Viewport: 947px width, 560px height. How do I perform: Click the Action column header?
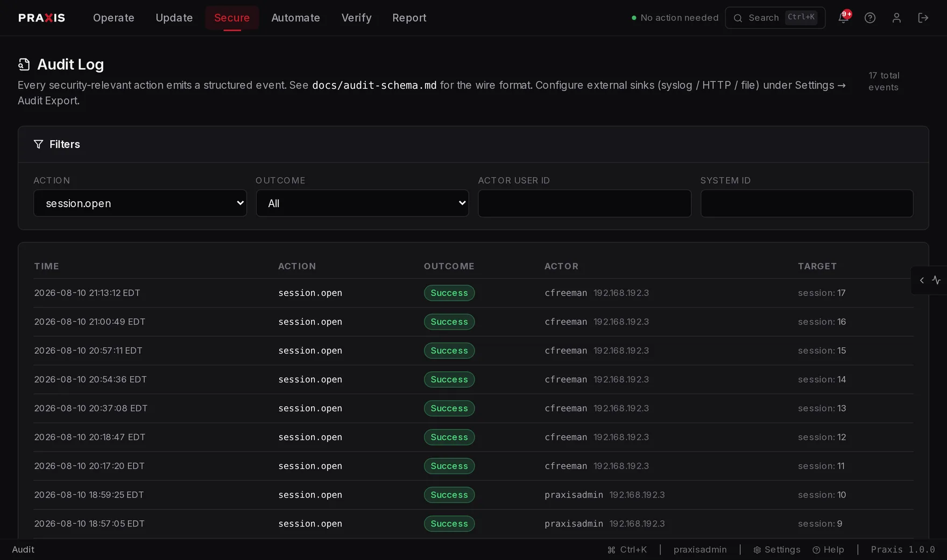coord(297,266)
